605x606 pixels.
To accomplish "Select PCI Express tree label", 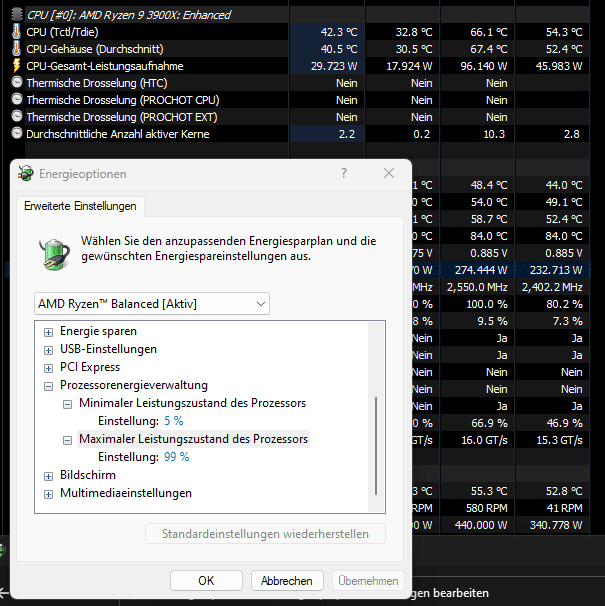I will [x=90, y=367].
